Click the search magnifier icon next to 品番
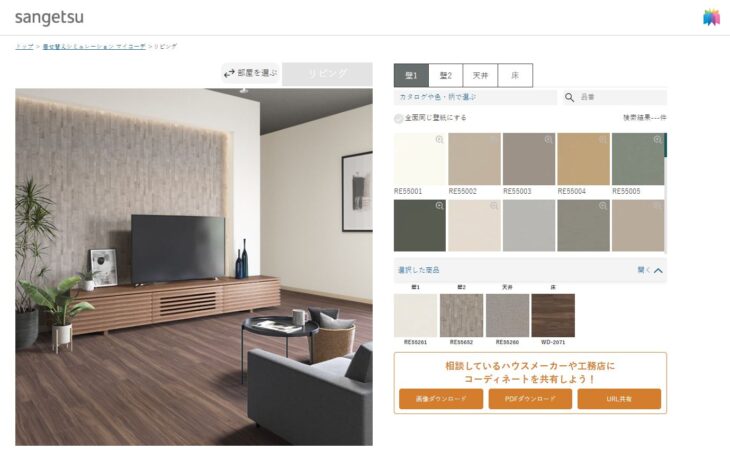The height and width of the screenshot is (450, 730). tap(569, 97)
